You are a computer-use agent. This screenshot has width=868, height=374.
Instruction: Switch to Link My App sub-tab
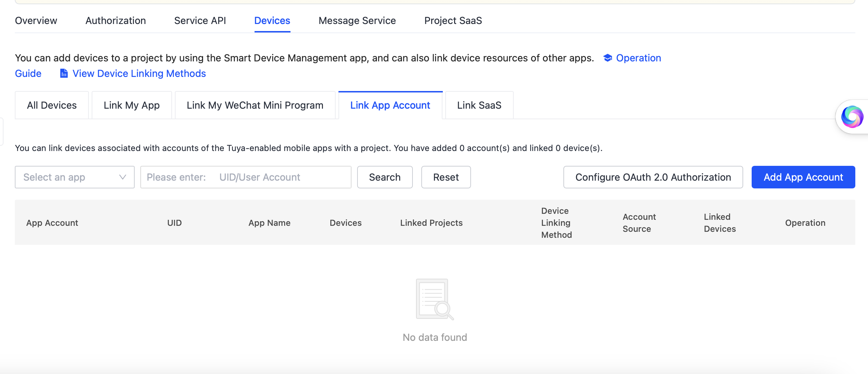pyautogui.click(x=132, y=105)
